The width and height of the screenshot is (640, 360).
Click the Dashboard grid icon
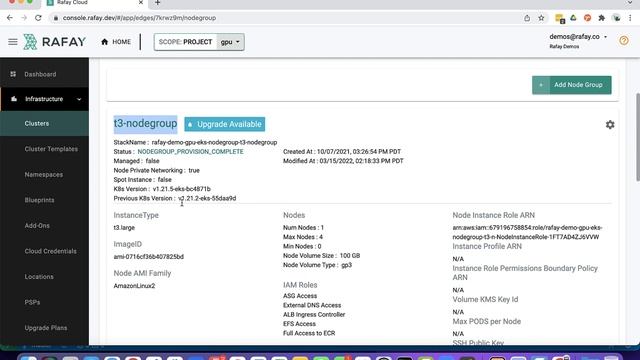(x=13, y=74)
